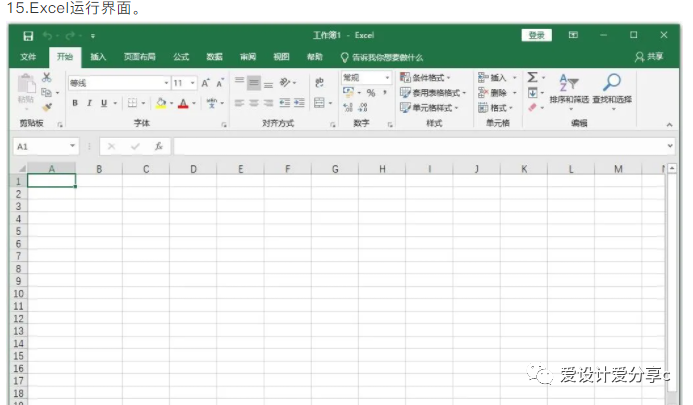The image size is (693, 405).
Task: Click the Copy icon in clipboard group
Action: coord(46,92)
